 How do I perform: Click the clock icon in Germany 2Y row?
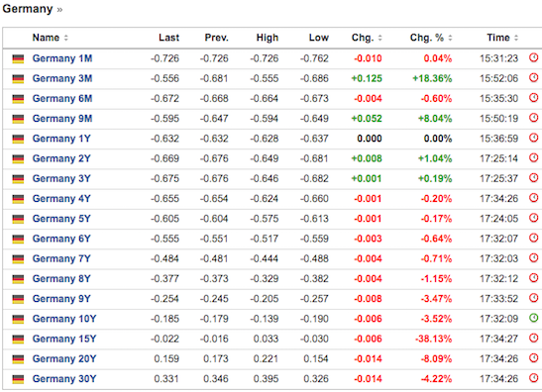pos(534,157)
